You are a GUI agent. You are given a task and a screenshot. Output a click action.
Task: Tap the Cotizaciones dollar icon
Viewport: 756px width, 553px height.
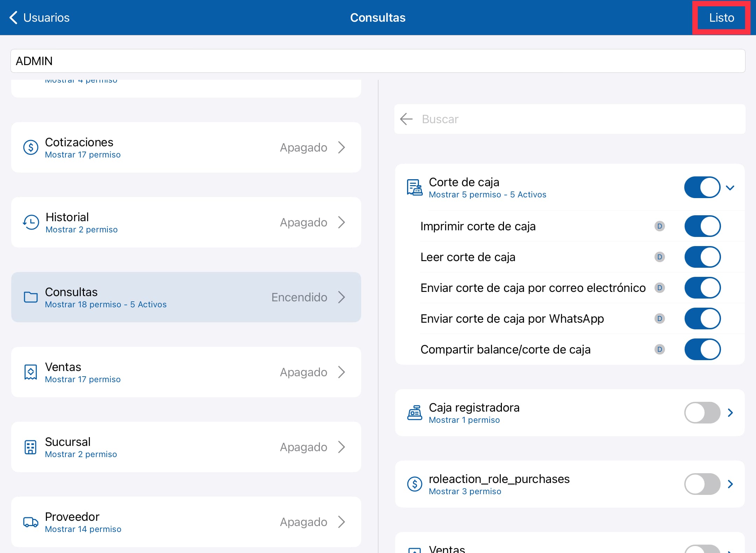pyautogui.click(x=30, y=147)
